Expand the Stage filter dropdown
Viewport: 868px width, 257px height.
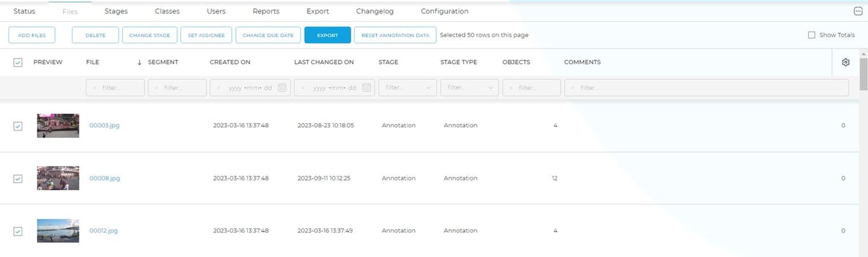click(x=407, y=88)
